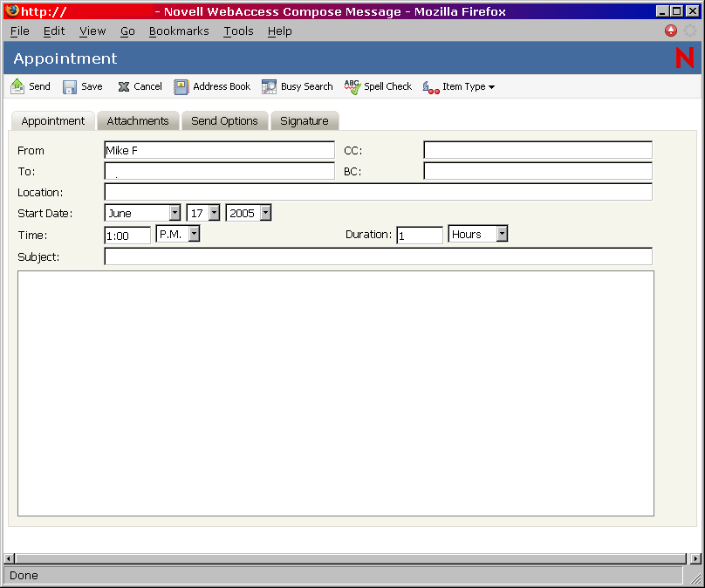Image resolution: width=705 pixels, height=588 pixels.
Task: Close the Compose Message window
Action: click(693, 11)
